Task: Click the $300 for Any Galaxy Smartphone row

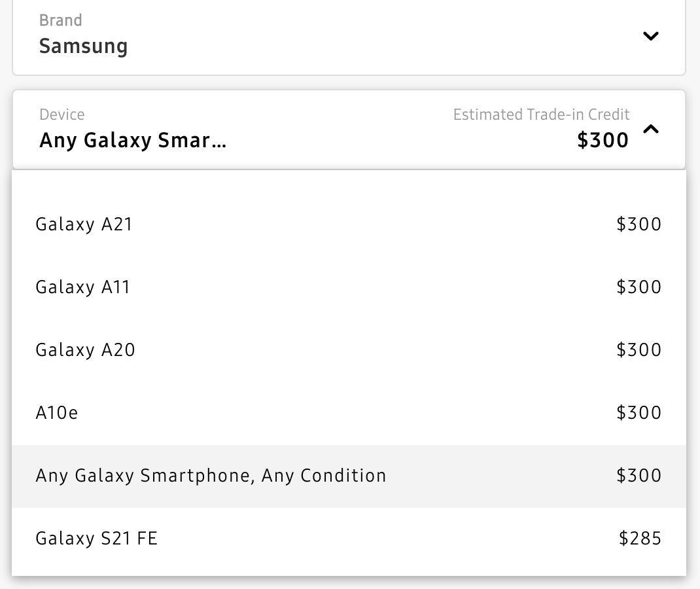Action: click(x=639, y=476)
